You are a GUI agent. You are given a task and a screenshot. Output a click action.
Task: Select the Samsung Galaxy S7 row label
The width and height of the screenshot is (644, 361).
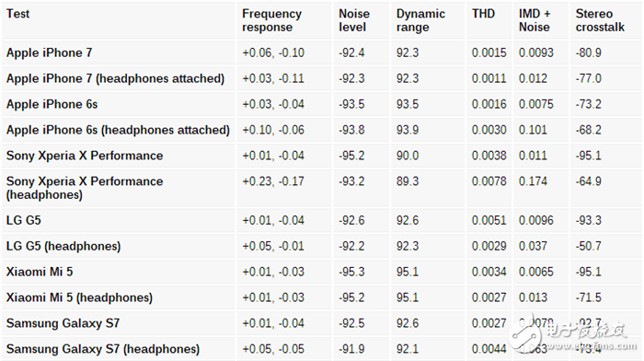(63, 323)
